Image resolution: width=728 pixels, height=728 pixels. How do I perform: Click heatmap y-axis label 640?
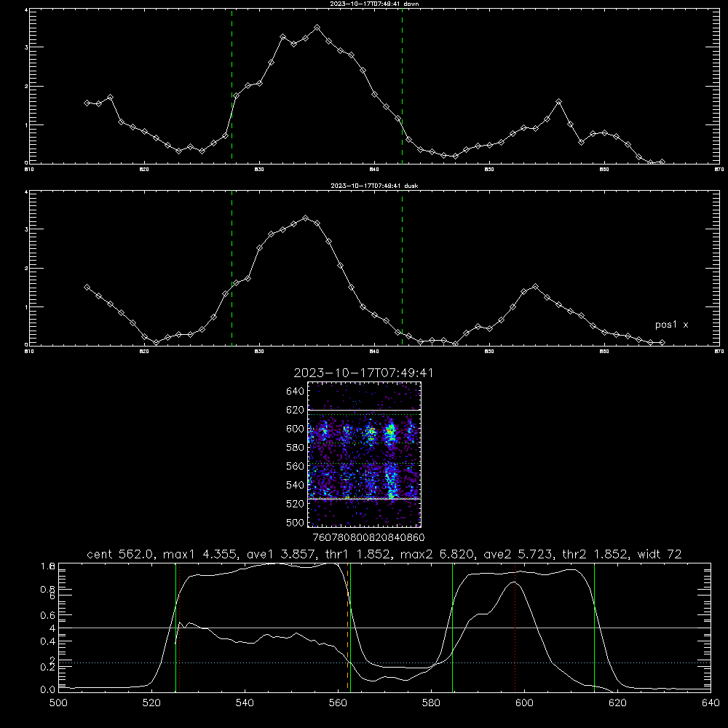296,392
